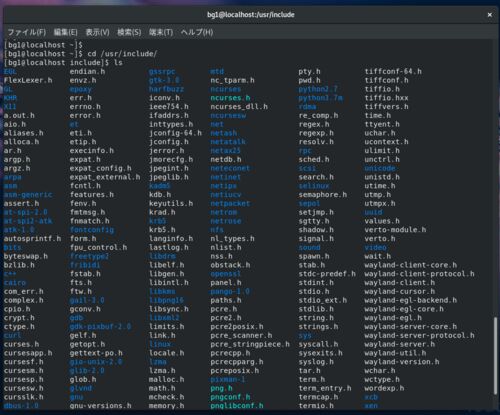Click cursesapp.h file name
500x415 pixels.
tap(28, 353)
